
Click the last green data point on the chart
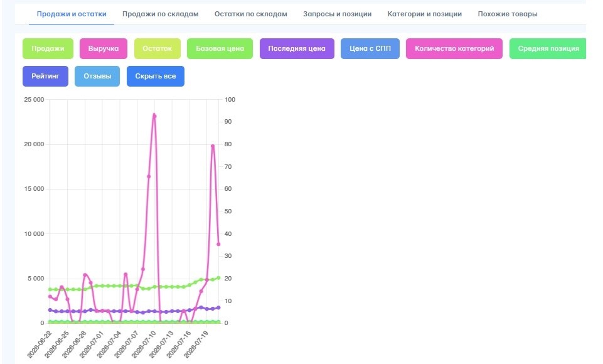click(x=218, y=278)
